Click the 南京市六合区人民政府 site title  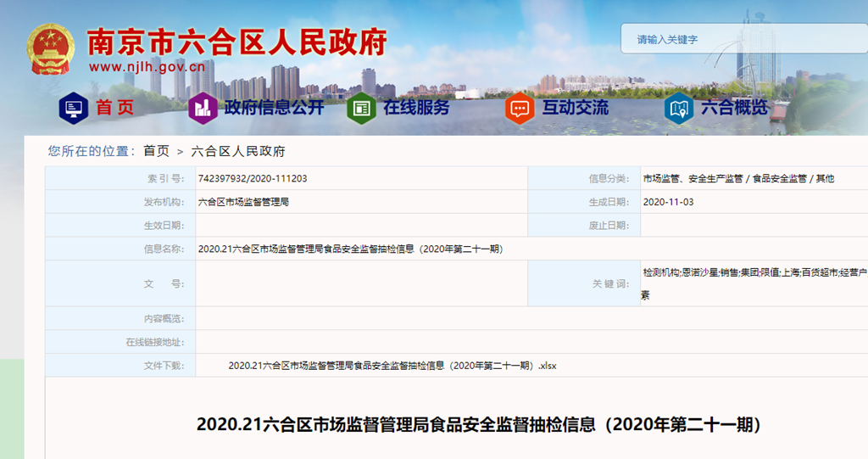(237, 41)
